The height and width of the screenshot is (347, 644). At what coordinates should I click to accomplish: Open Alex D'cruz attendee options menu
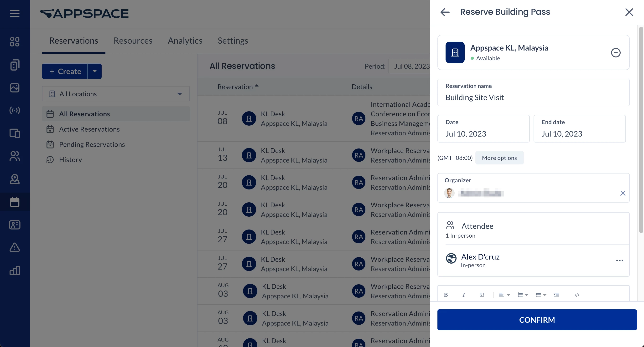pyautogui.click(x=619, y=260)
